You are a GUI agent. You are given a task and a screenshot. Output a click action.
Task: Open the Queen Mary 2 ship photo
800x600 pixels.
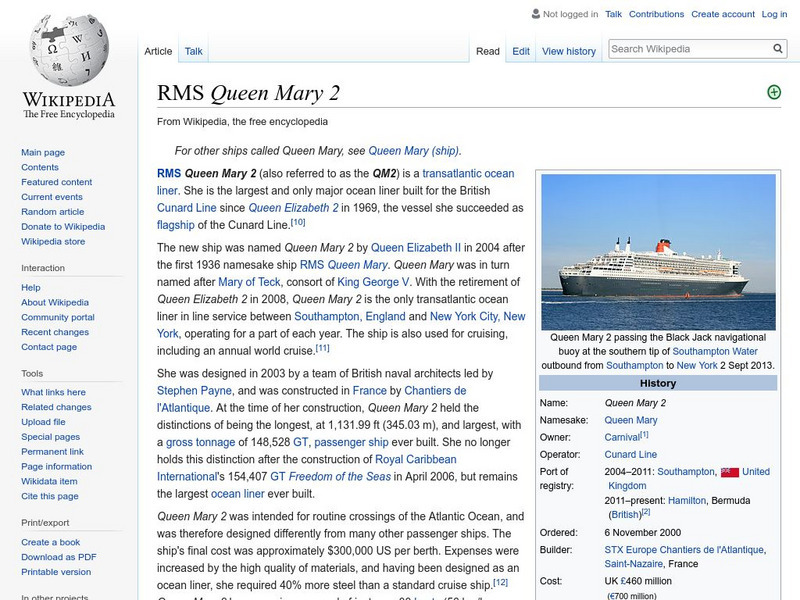point(658,252)
